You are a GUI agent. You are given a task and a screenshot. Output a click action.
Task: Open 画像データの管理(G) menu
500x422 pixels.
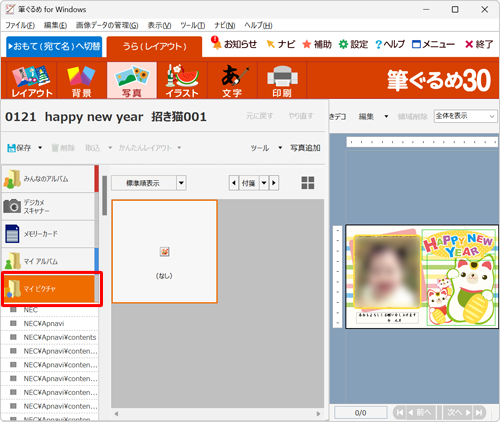click(107, 25)
